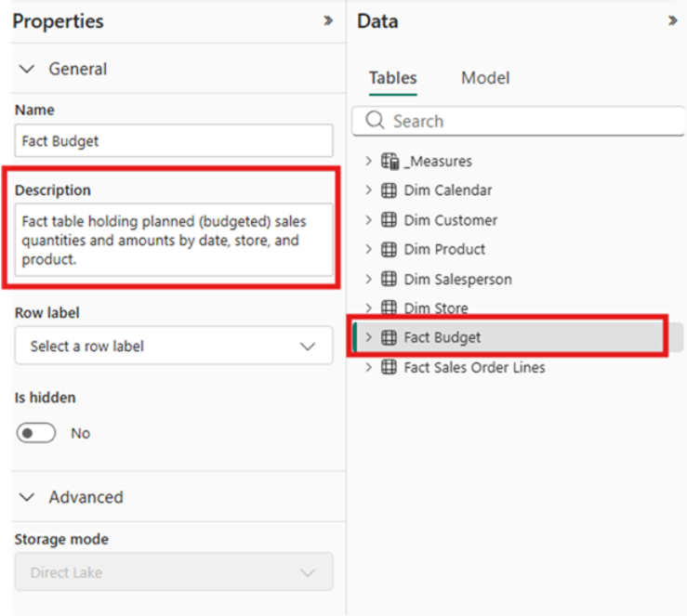Image resolution: width=687 pixels, height=616 pixels.
Task: Click the Dim Calendar table icon
Action: pos(389,190)
